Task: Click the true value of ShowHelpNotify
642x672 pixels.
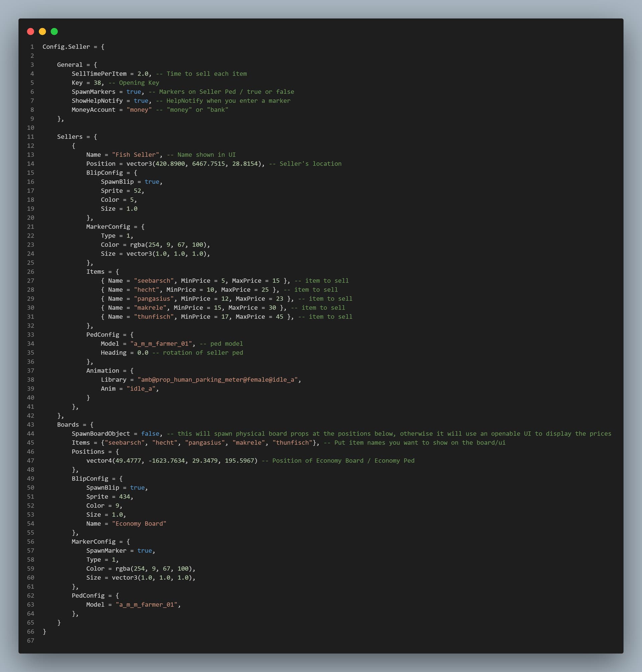Action: click(141, 101)
